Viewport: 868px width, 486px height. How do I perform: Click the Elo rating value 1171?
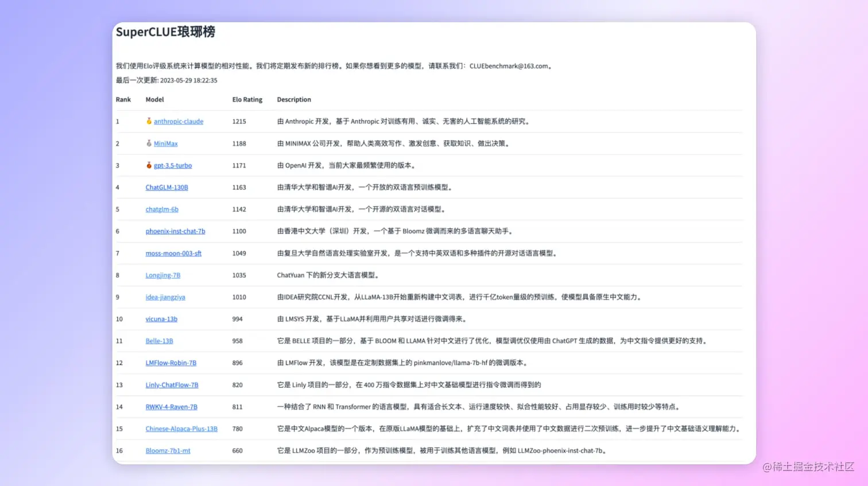click(x=239, y=165)
